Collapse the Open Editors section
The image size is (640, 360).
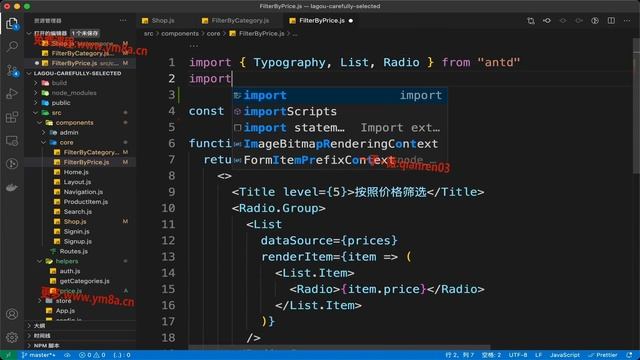pos(29,33)
